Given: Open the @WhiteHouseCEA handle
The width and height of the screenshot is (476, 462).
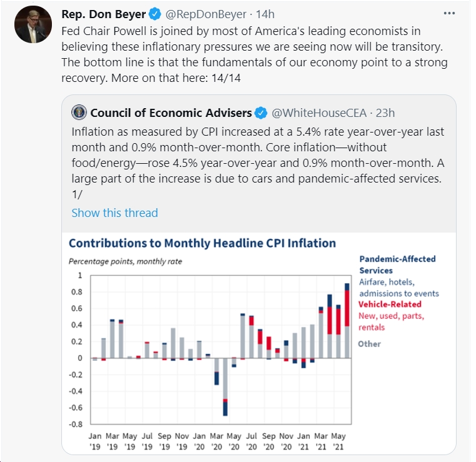Looking at the screenshot, I should coord(319,113).
